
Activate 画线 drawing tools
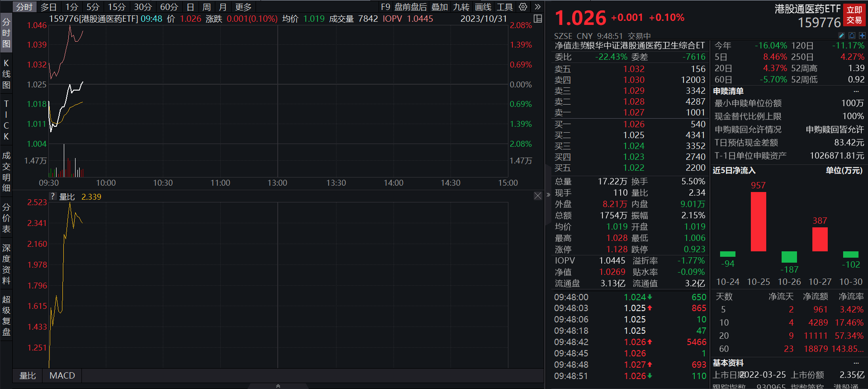coord(483,7)
